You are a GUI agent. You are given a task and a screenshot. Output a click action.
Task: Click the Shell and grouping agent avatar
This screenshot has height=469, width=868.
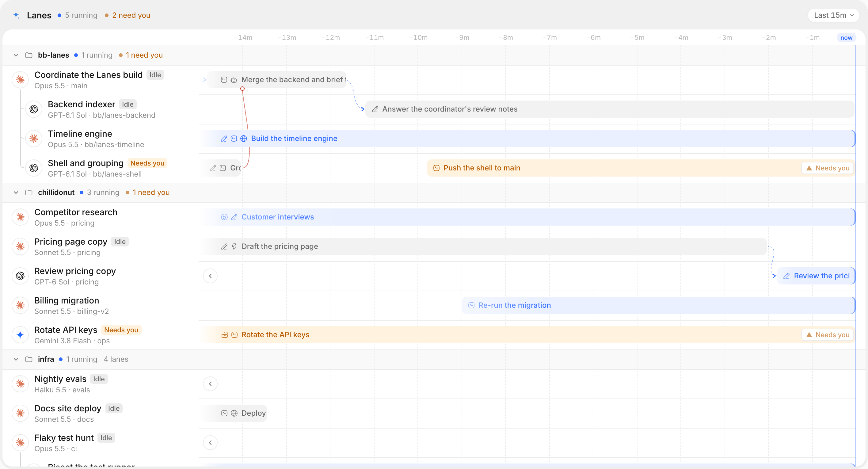[x=34, y=168]
